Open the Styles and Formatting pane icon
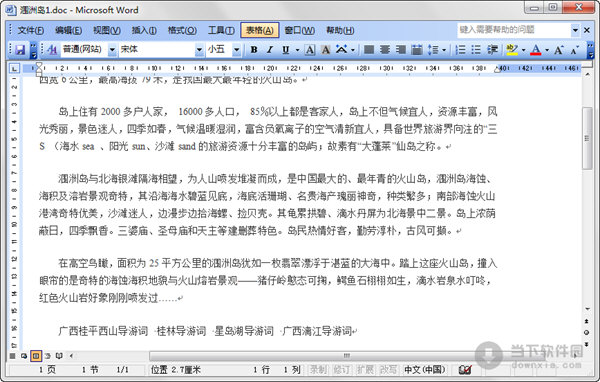Screen dimensions: 600x382 (x=52, y=49)
